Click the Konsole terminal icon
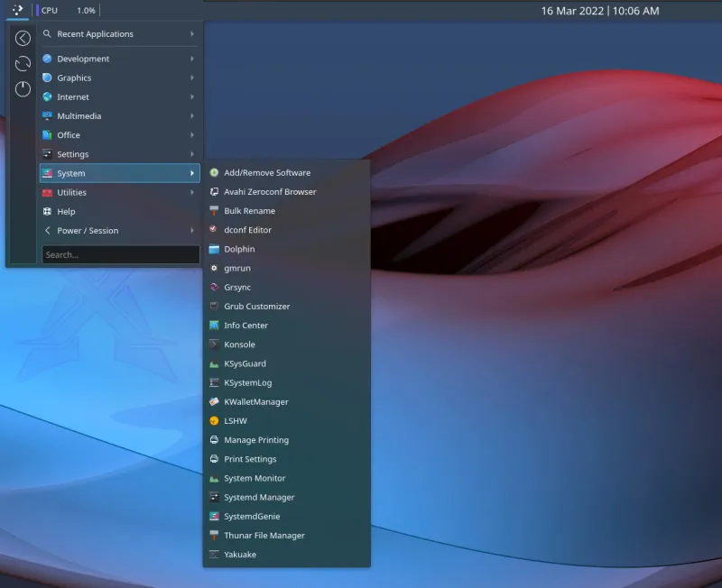Screen dimensions: 722x588 click(x=214, y=345)
